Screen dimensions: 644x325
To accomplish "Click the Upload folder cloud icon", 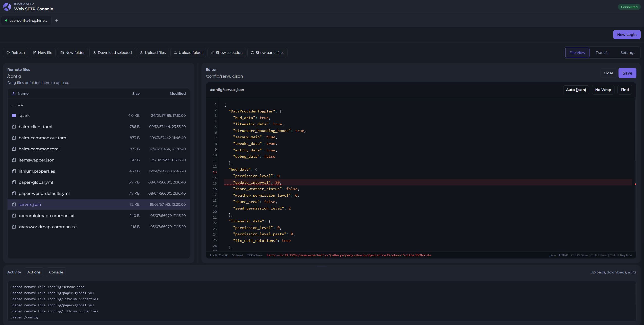I will (175, 53).
